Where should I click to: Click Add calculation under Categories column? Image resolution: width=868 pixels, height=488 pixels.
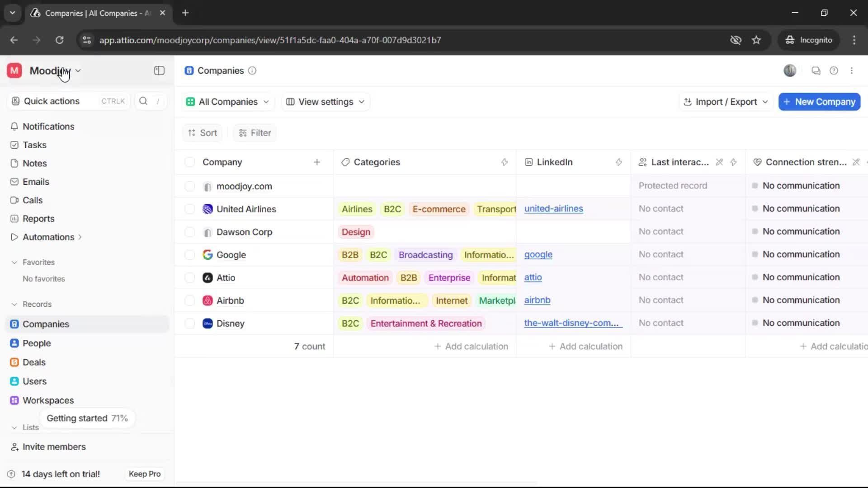point(471,347)
